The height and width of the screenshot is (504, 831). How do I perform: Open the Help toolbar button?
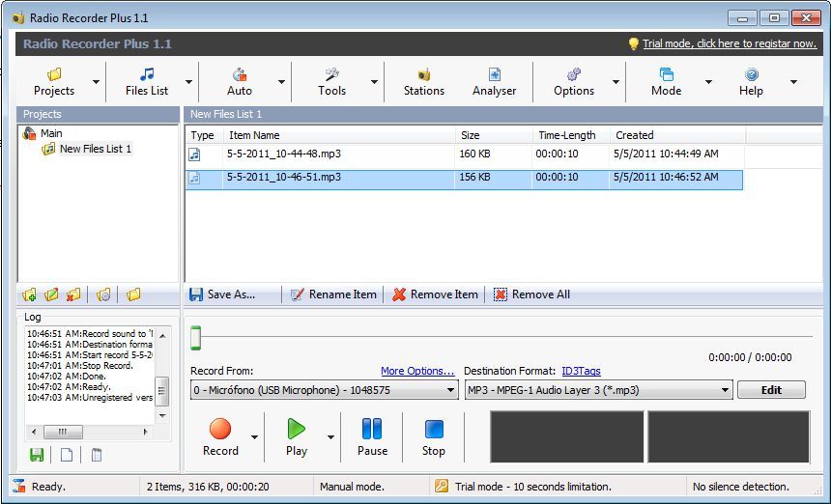pyautogui.click(x=751, y=81)
